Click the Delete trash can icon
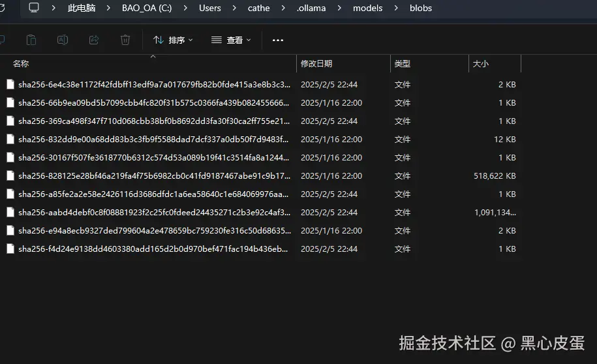Screen dimensions: 597x364 [125, 40]
